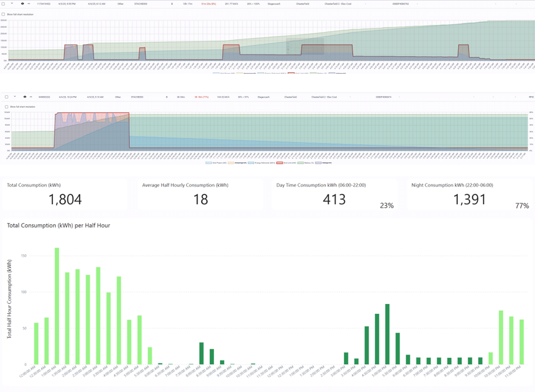Tick the second session row selection checkbox
The image size is (535, 392).
(x=6, y=96)
